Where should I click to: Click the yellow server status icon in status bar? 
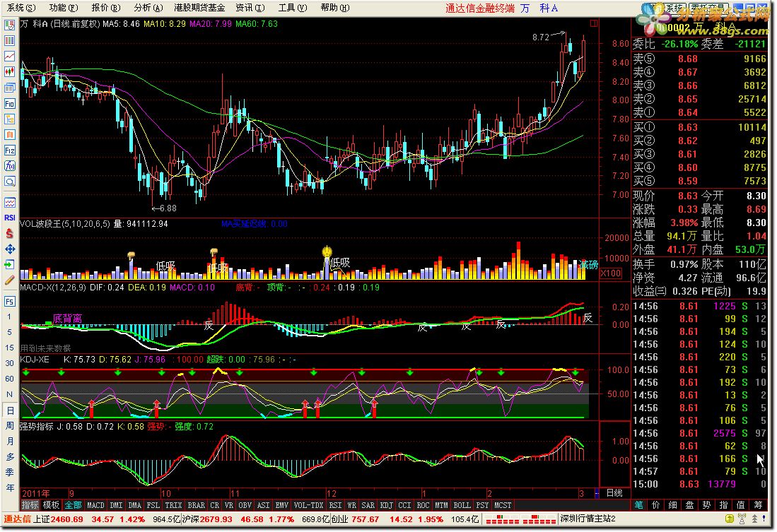pos(730,519)
